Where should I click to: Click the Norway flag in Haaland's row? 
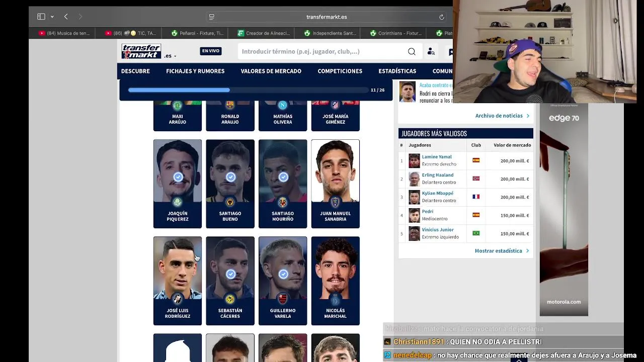pyautogui.click(x=476, y=178)
